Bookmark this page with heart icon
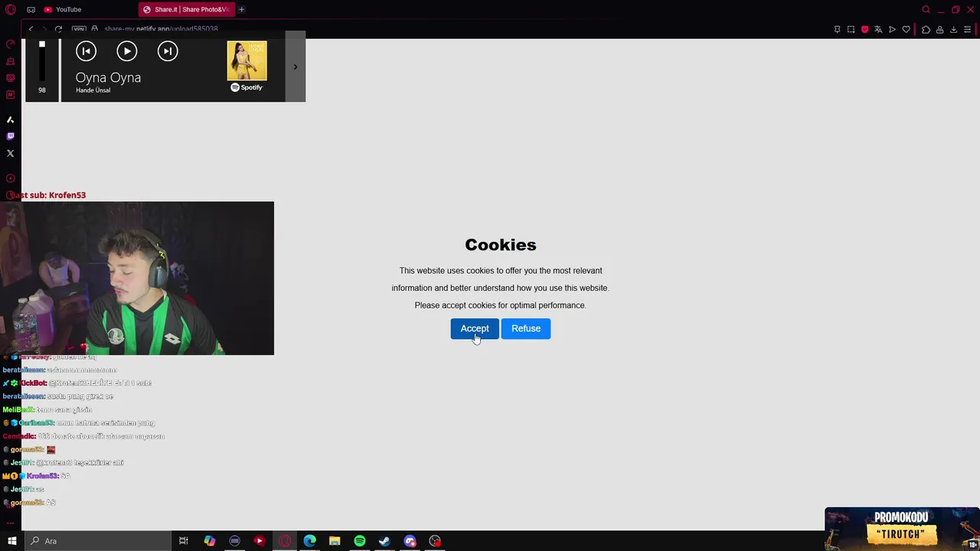980x551 pixels. pos(906,29)
